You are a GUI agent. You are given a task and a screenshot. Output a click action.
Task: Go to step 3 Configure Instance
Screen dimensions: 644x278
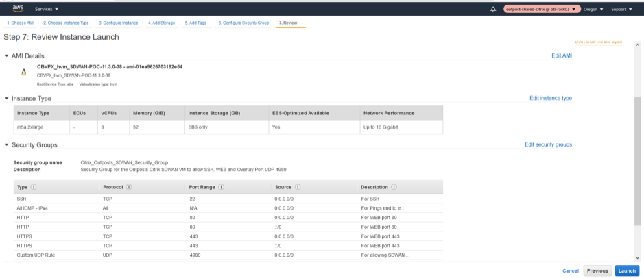(118, 23)
